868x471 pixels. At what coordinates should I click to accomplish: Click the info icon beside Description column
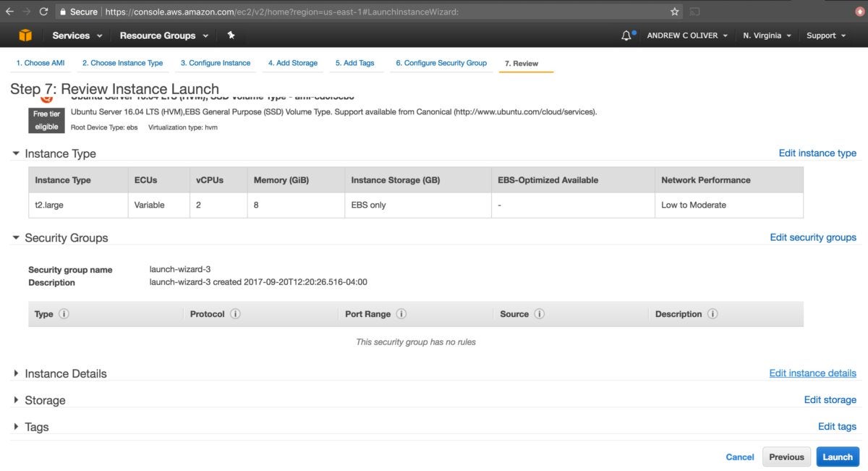pos(712,314)
